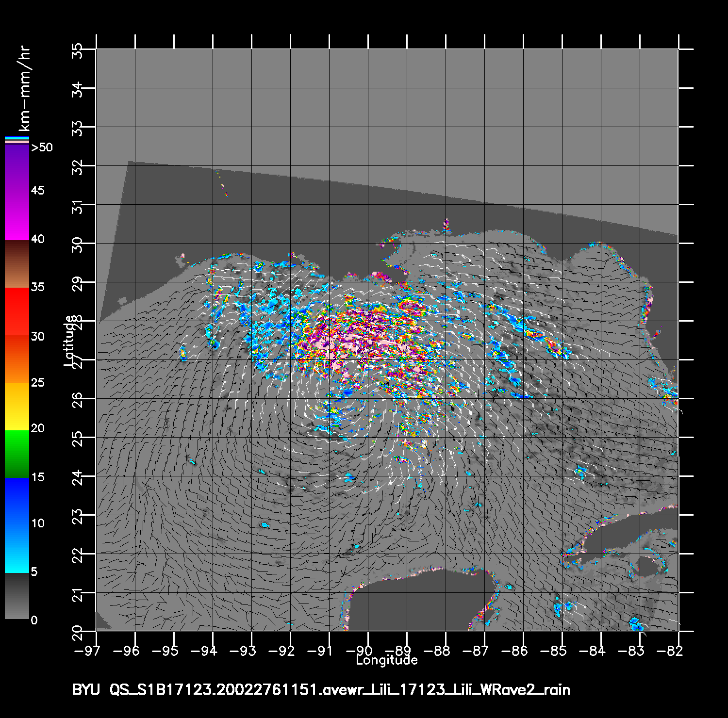
Task: Click the colorbar label '0'
Action: tap(34, 620)
